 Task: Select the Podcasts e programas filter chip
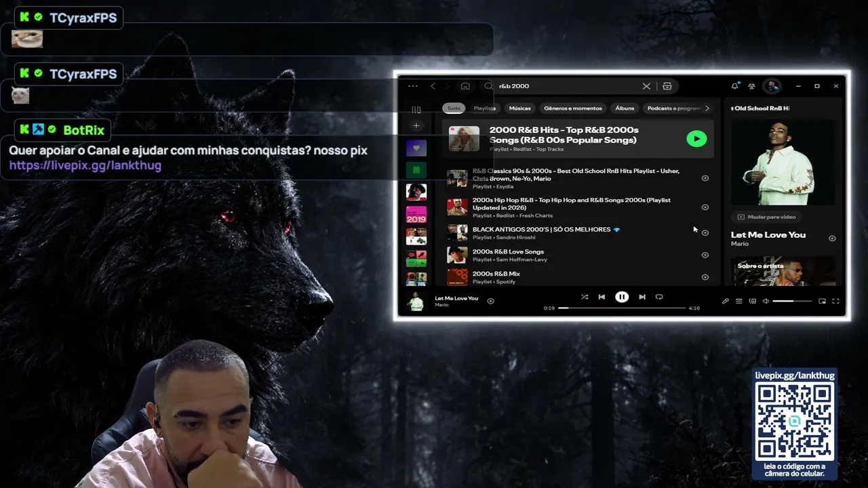tap(673, 108)
